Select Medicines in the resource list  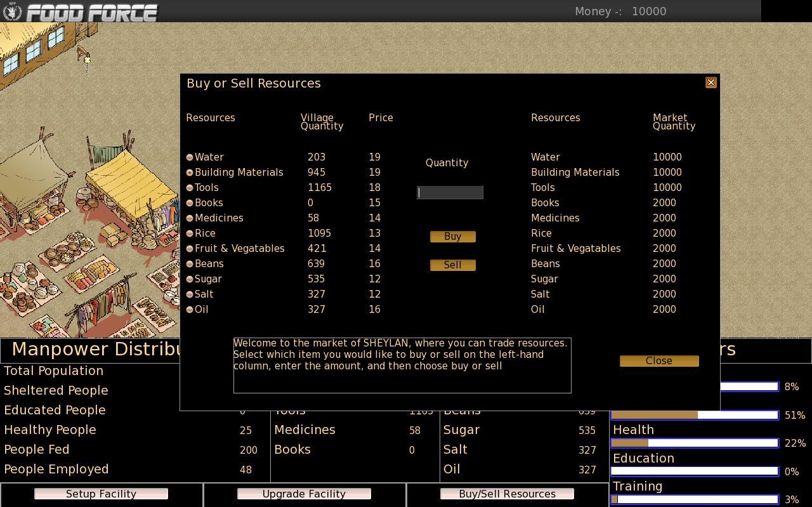[190, 218]
